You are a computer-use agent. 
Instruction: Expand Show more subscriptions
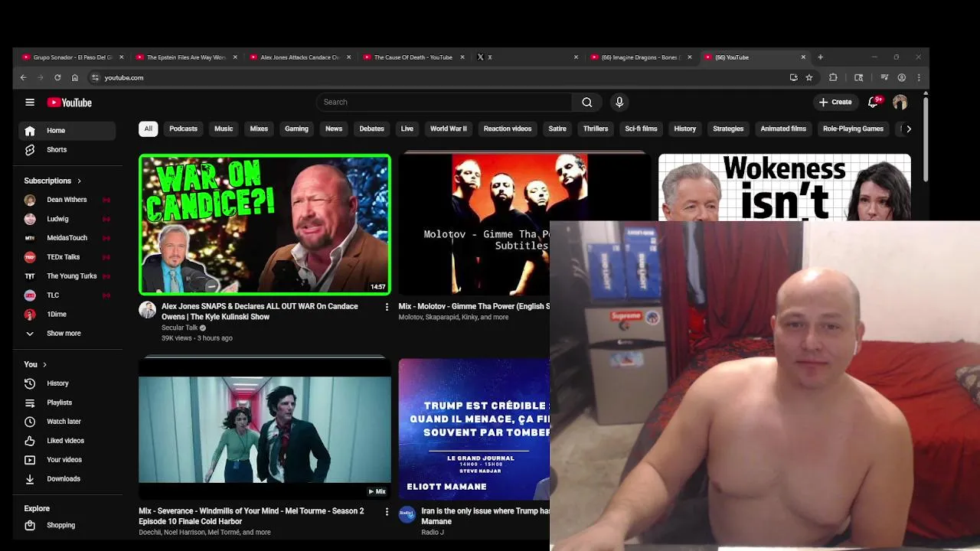click(x=67, y=334)
